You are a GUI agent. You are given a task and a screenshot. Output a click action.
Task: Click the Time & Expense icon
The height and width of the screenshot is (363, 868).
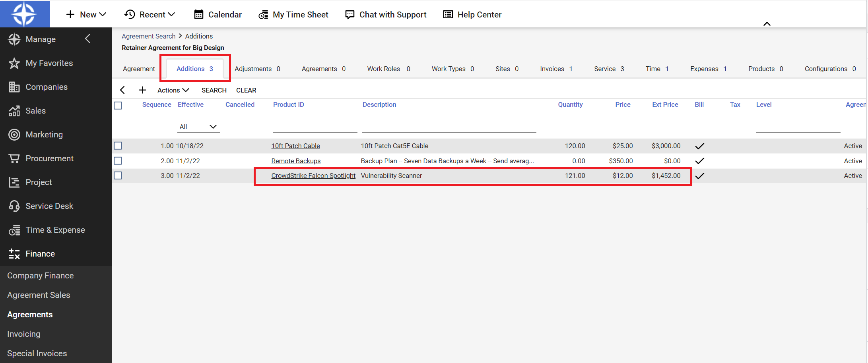pos(14,230)
